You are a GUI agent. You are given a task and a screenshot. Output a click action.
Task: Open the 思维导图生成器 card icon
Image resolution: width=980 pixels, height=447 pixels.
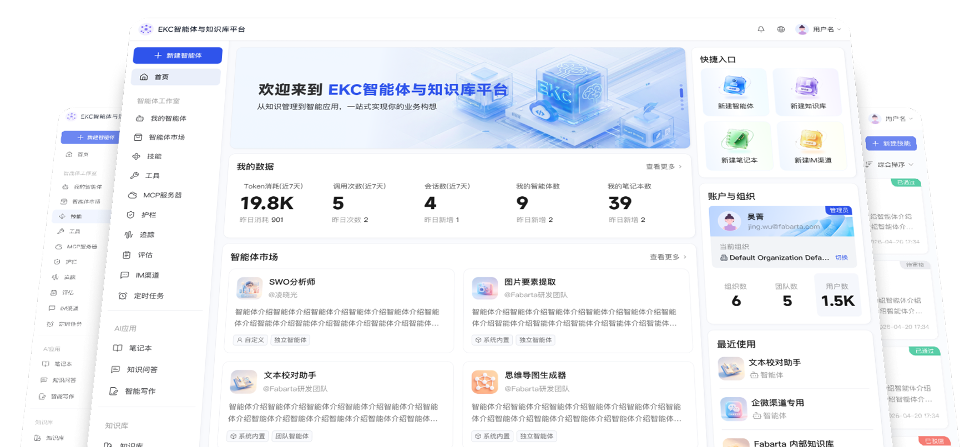(484, 382)
